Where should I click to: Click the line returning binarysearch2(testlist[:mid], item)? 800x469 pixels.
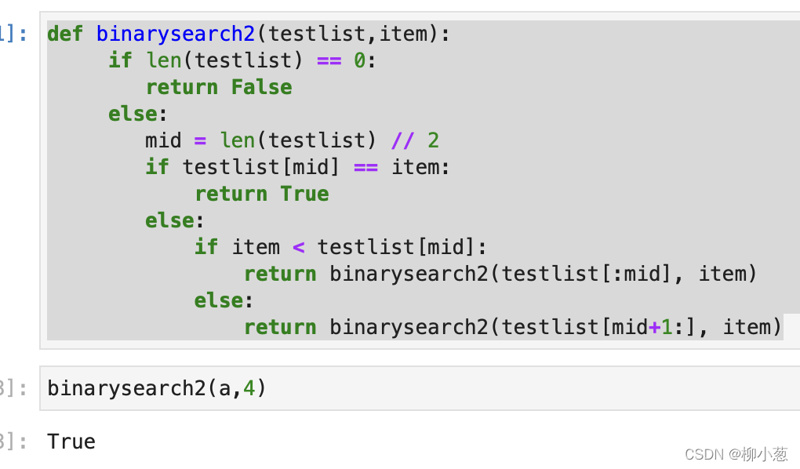point(500,274)
